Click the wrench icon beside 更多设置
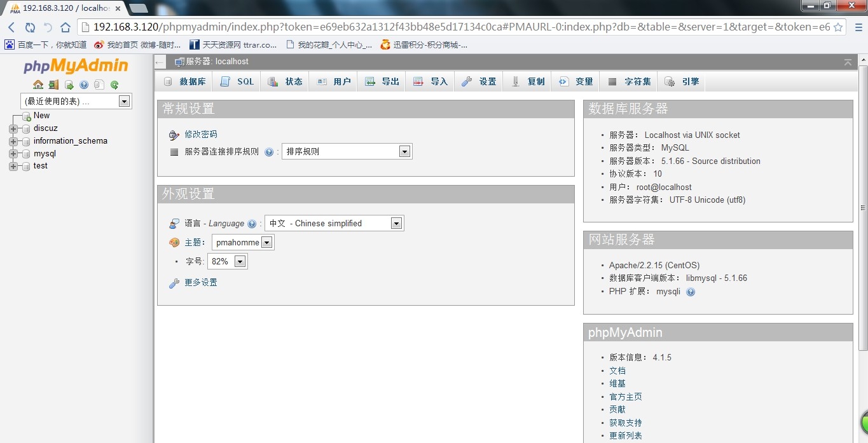The image size is (868, 443). (x=174, y=283)
